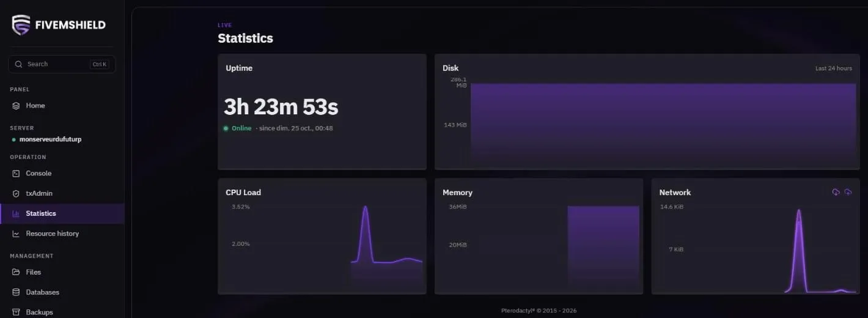Click the Pterodactyl copyright link
The width and height of the screenshot is (868, 318).
[539, 311]
